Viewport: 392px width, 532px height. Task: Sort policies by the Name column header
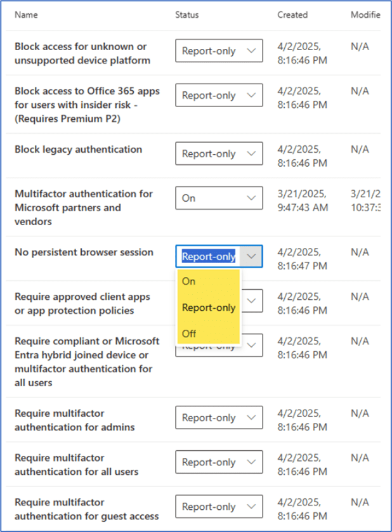point(26,15)
